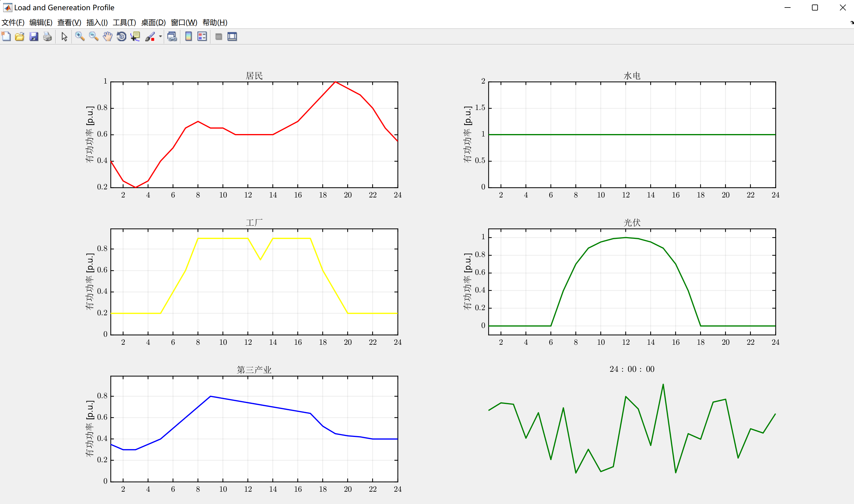The image size is (854, 504).
Task: Select the Zoom In magnifier tool
Action: coord(80,37)
